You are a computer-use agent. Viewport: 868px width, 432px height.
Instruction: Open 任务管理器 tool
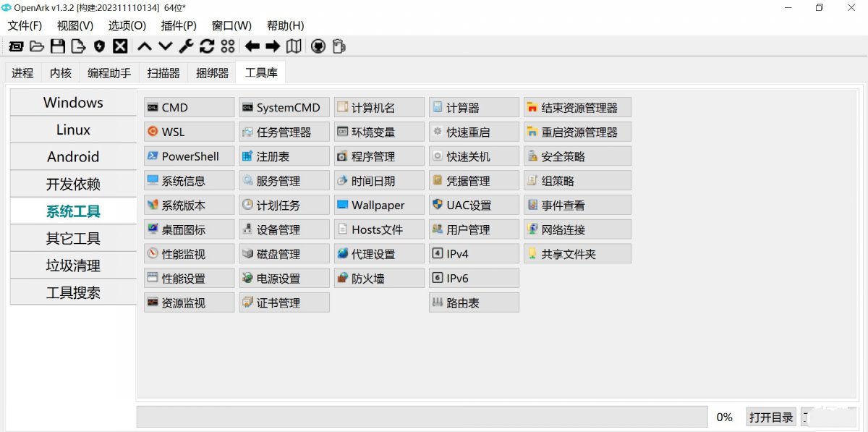(x=284, y=132)
